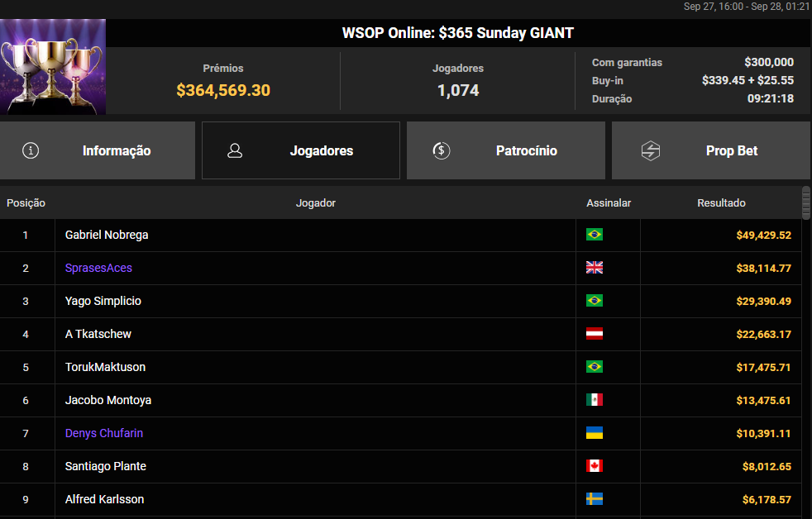Viewport: 812px width, 519px height.
Task: Click the UK flag for SprasesAces
Action: [594, 268]
